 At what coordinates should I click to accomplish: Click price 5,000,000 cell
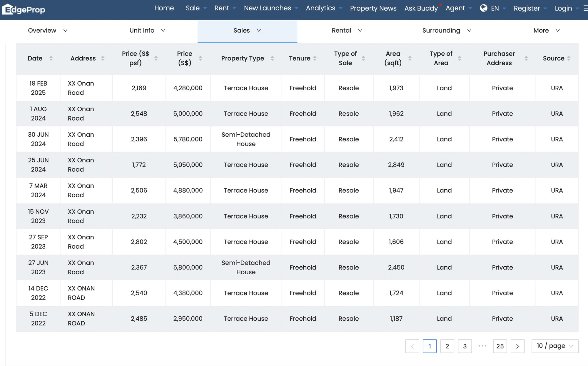pyautogui.click(x=188, y=114)
